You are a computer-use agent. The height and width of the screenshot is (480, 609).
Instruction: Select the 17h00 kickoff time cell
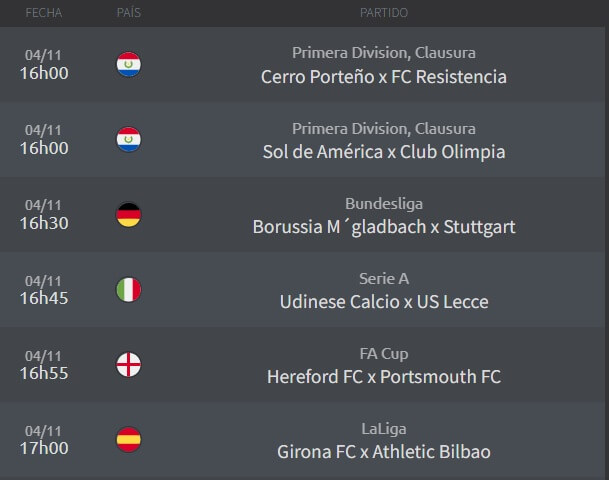coord(44,448)
